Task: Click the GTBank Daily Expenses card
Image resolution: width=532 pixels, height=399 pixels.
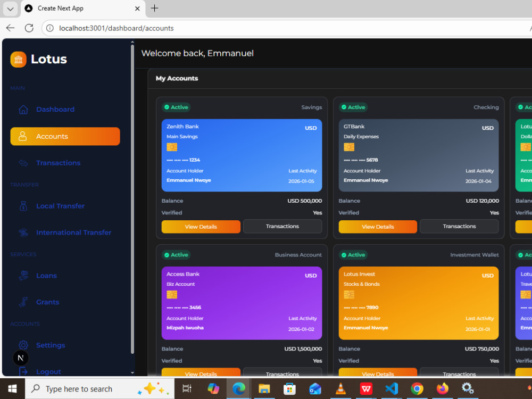Action: [x=419, y=155]
